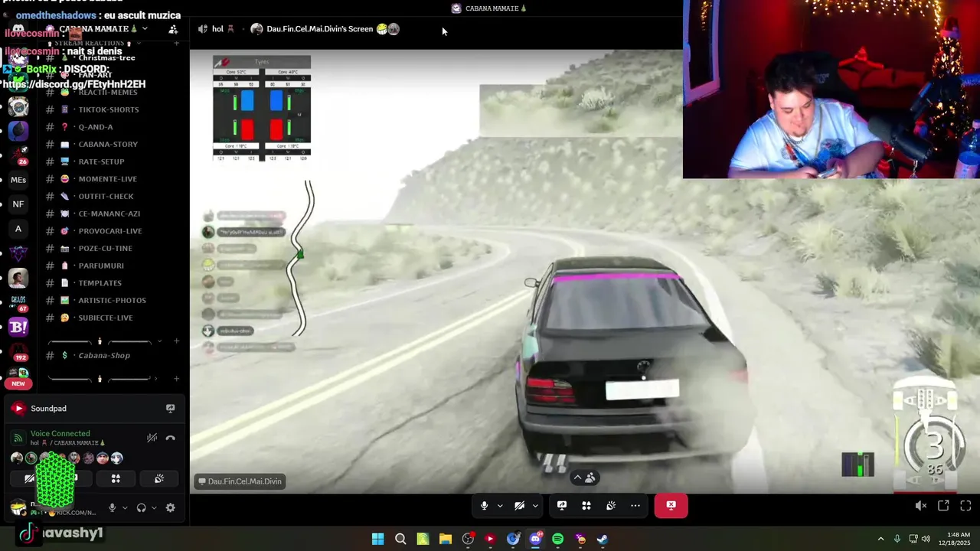Share your screen from the stream bar
The width and height of the screenshot is (980, 551).
click(x=562, y=505)
